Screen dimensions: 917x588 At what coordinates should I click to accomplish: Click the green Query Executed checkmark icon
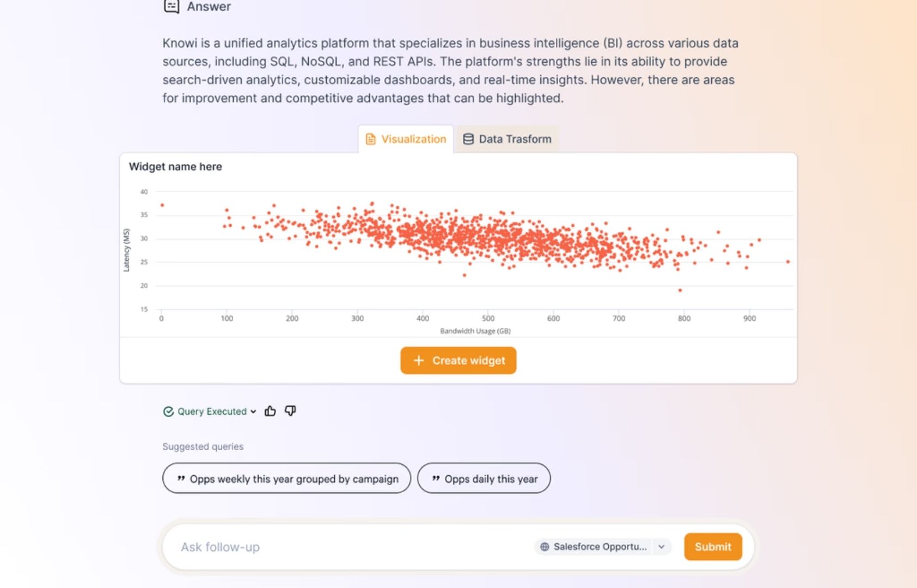pos(168,412)
